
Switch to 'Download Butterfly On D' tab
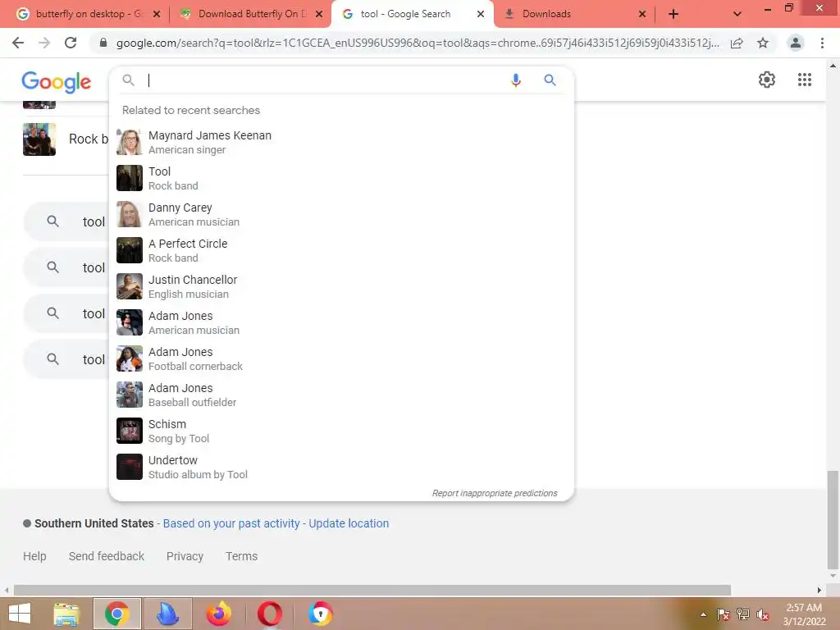point(249,14)
